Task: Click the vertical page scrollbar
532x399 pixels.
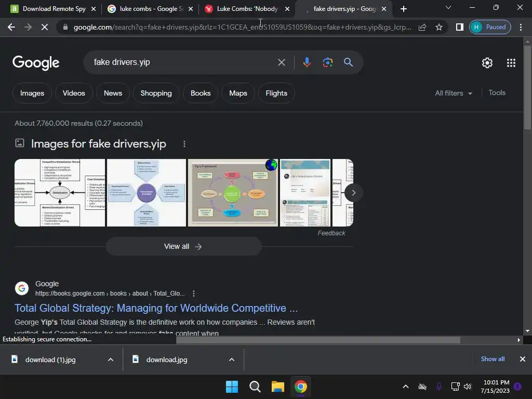Action: tap(527, 87)
